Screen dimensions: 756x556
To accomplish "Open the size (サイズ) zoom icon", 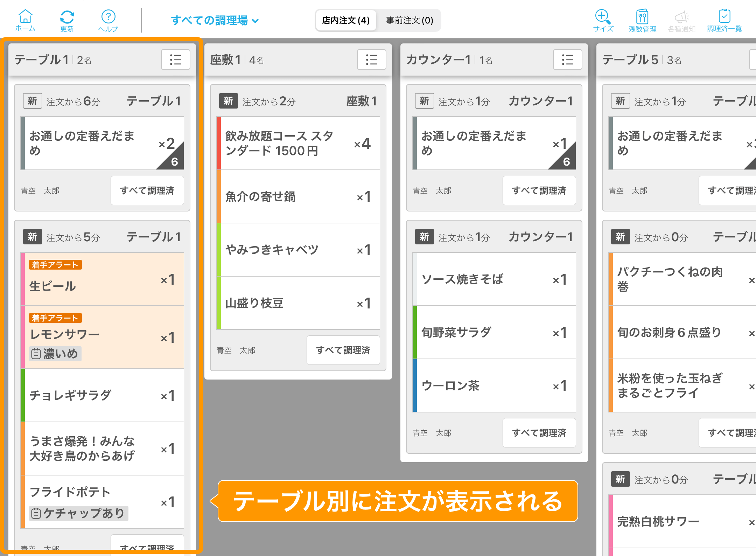I will tap(603, 20).
